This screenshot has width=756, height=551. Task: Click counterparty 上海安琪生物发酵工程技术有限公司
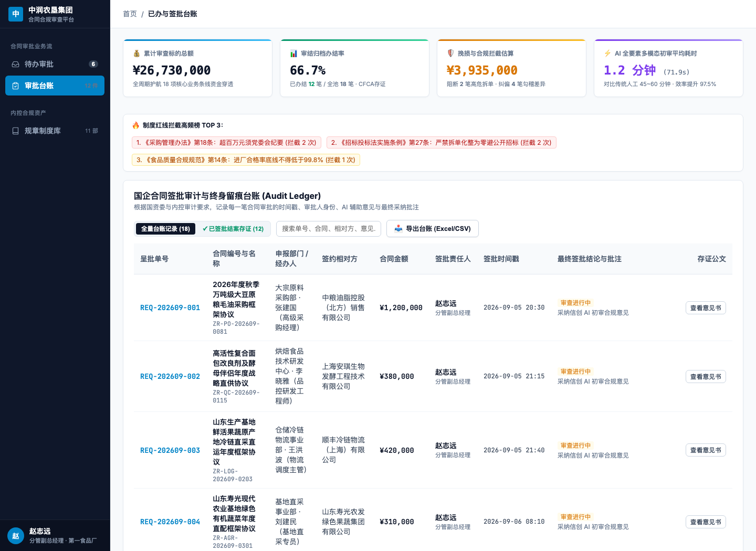coord(343,377)
